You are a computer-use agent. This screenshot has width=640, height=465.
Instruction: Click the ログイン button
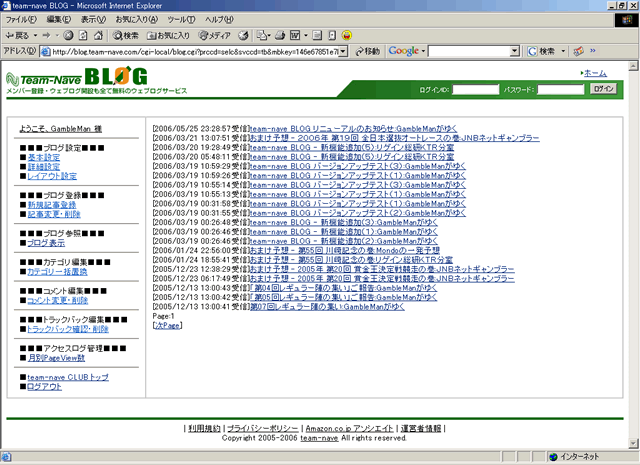click(x=603, y=89)
